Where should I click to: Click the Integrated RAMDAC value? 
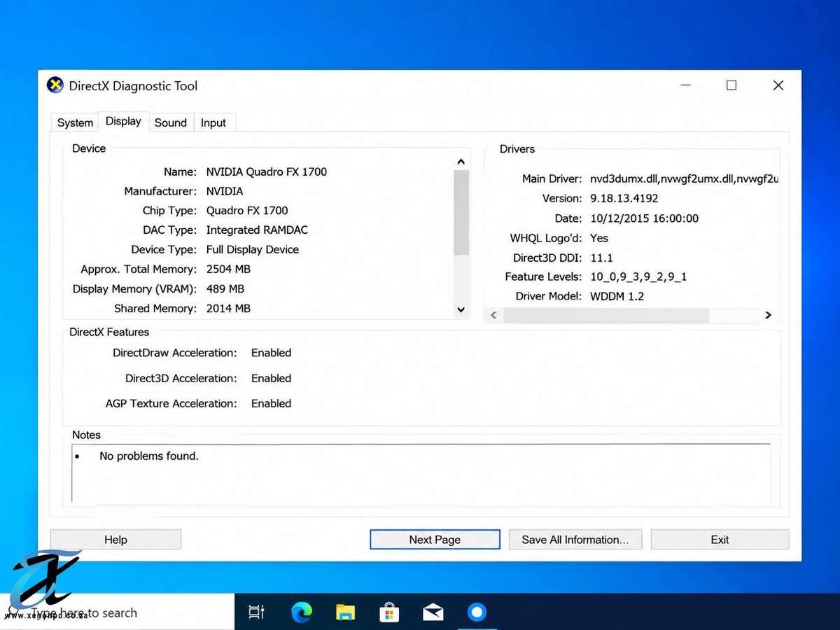click(x=257, y=230)
